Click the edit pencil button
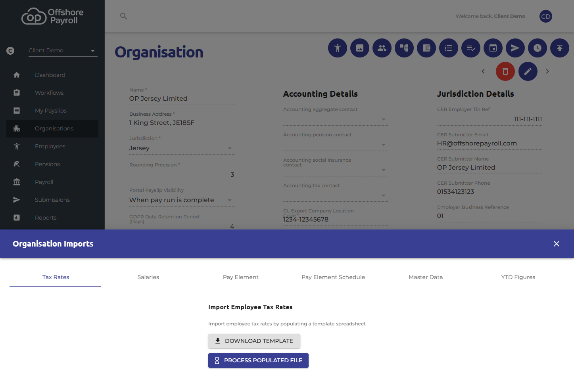 pos(528,71)
